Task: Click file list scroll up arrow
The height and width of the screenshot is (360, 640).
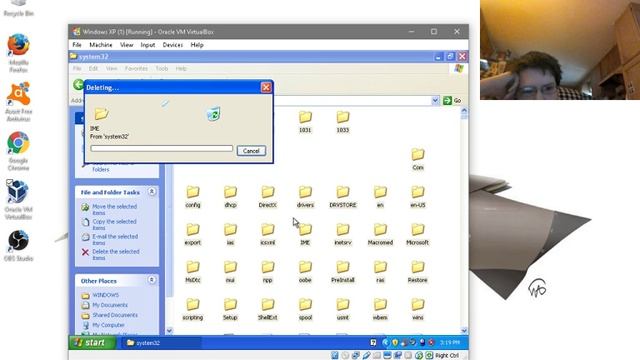Action: pos(464,111)
